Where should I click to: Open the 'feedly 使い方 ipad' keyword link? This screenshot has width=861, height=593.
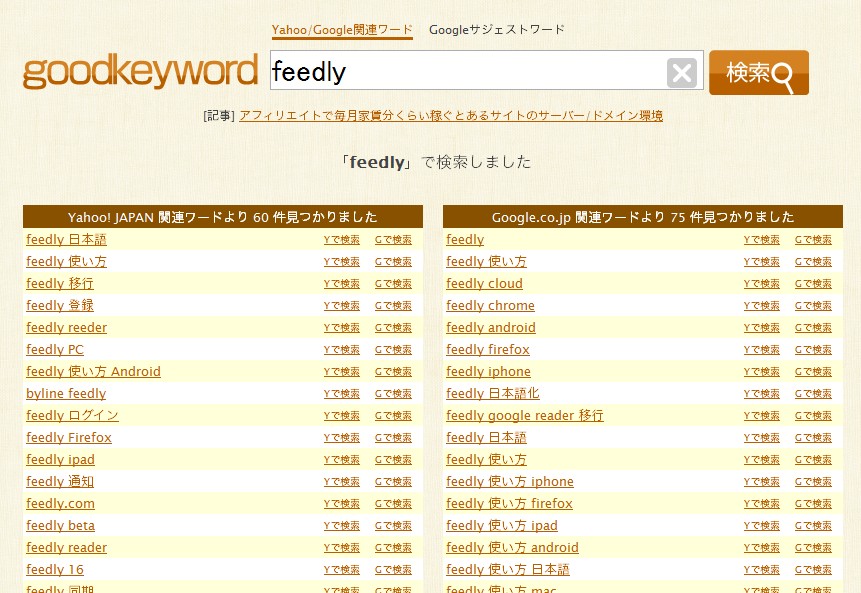coord(502,525)
